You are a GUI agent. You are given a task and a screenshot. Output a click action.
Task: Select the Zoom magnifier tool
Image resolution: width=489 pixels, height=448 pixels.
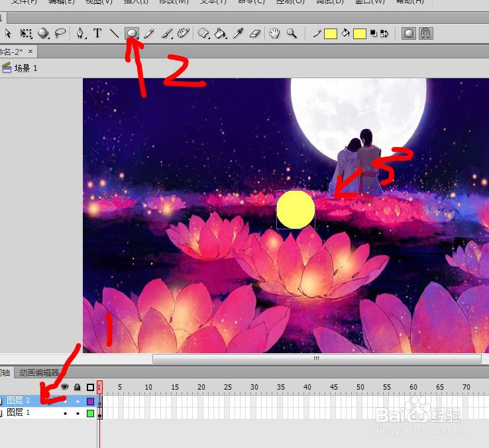pyautogui.click(x=292, y=33)
